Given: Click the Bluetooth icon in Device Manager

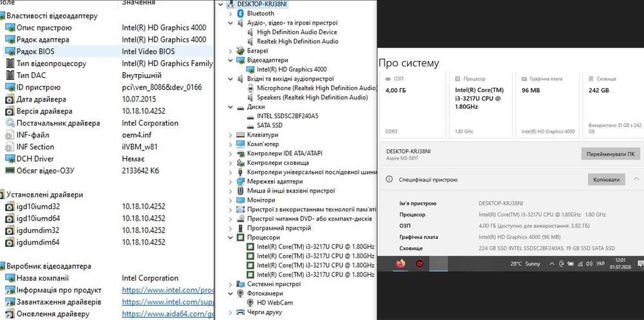Looking at the screenshot, I should 241,13.
